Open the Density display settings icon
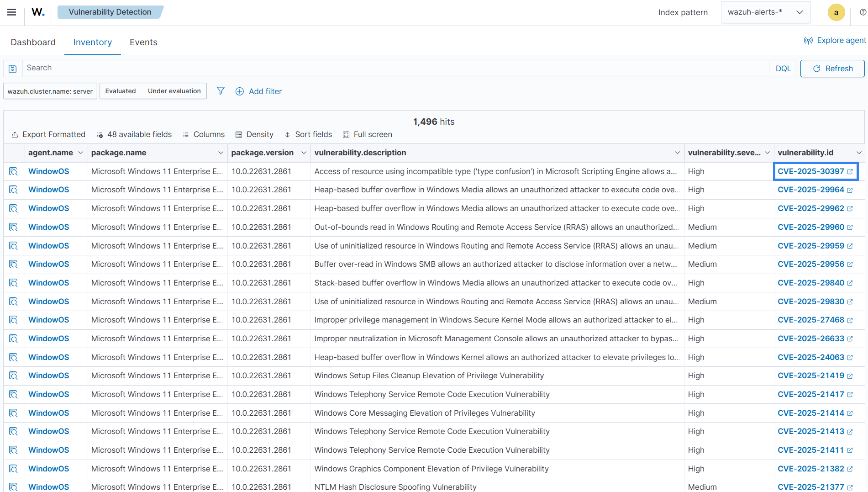The image size is (868, 492). click(x=239, y=134)
